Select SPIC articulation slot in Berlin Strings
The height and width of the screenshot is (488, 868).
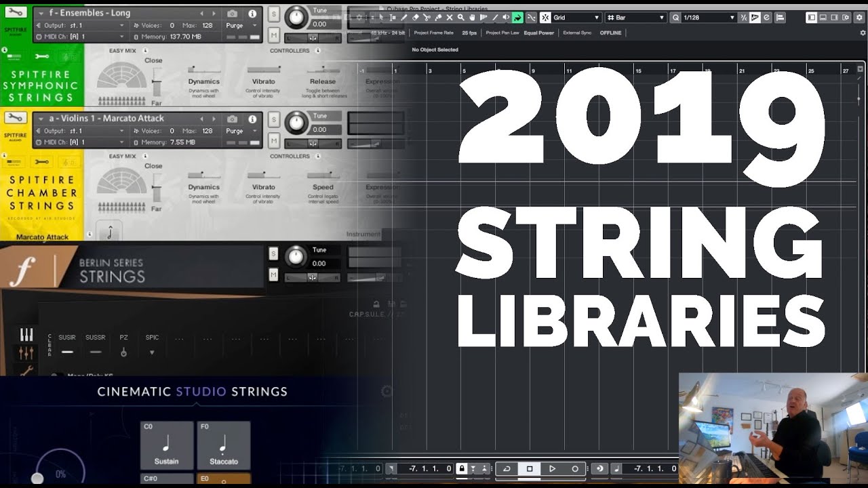[x=152, y=344]
